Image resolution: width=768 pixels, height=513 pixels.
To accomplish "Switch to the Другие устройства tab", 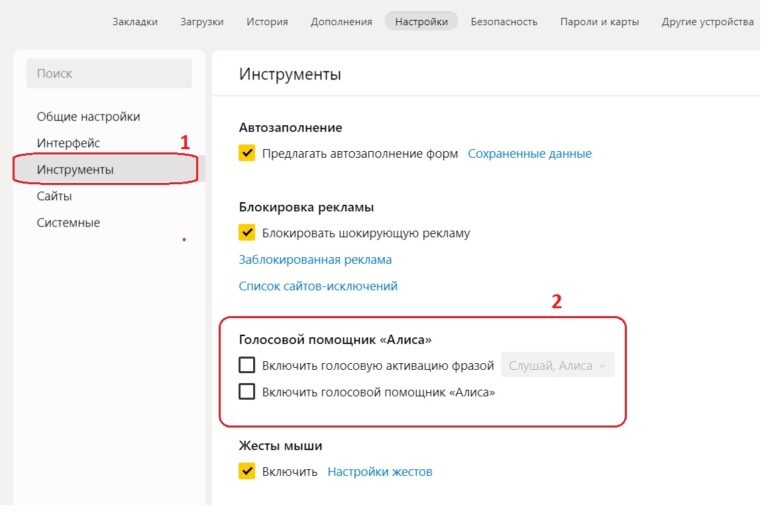I will [708, 21].
